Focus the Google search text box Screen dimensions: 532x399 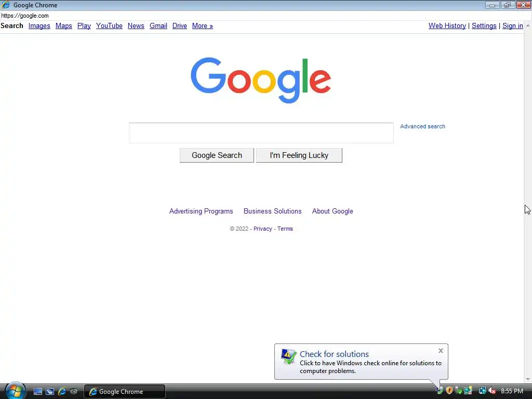(261, 133)
